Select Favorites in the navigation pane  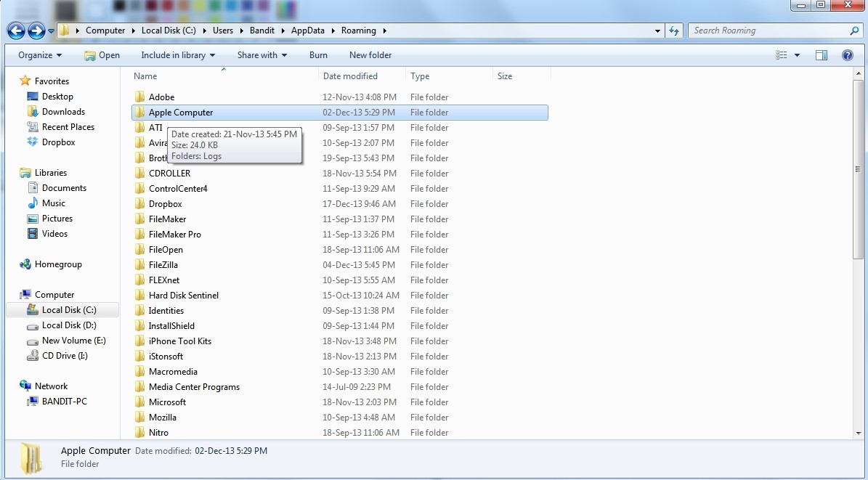[x=52, y=81]
